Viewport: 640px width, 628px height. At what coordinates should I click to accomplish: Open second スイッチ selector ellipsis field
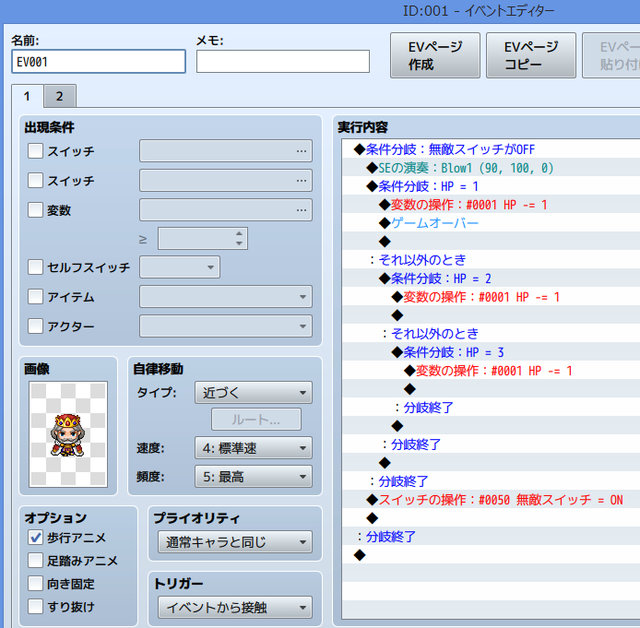click(226, 180)
